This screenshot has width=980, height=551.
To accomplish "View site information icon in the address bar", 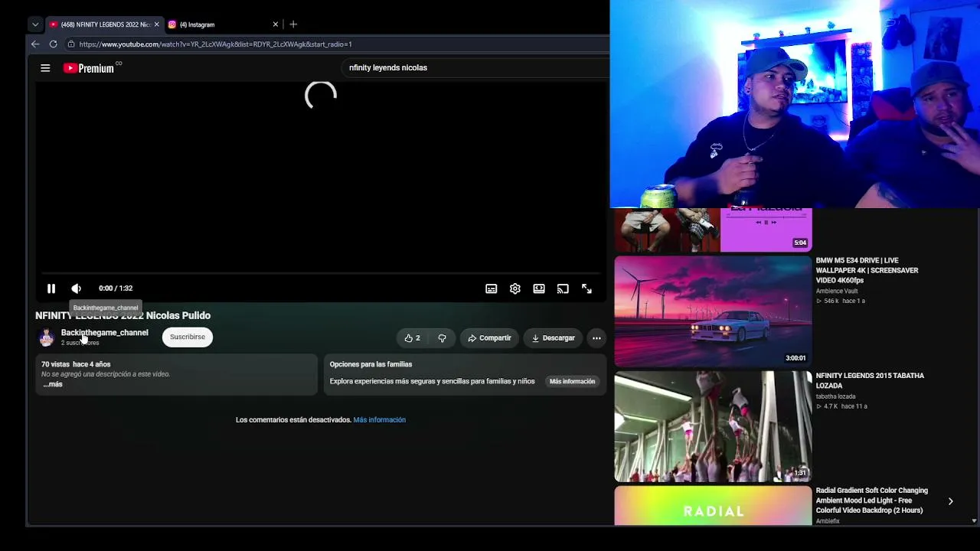I will coord(71,44).
